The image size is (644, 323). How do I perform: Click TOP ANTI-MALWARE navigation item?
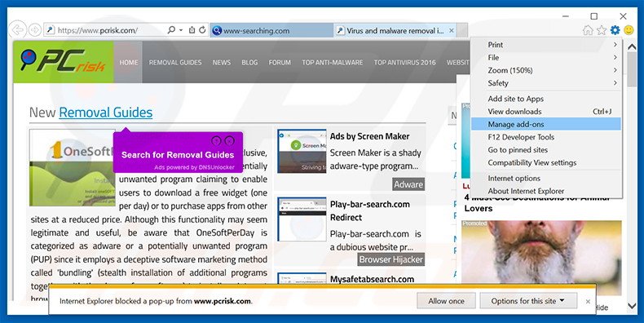coord(333,63)
